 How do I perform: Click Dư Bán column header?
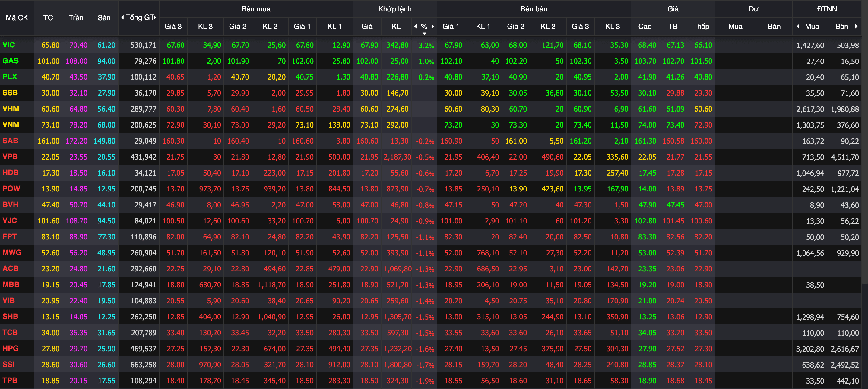(774, 26)
